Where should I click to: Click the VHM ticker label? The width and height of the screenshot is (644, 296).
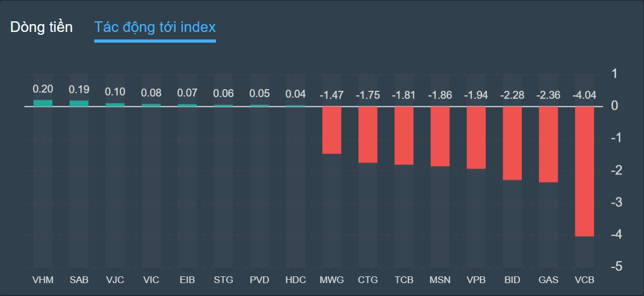43,280
